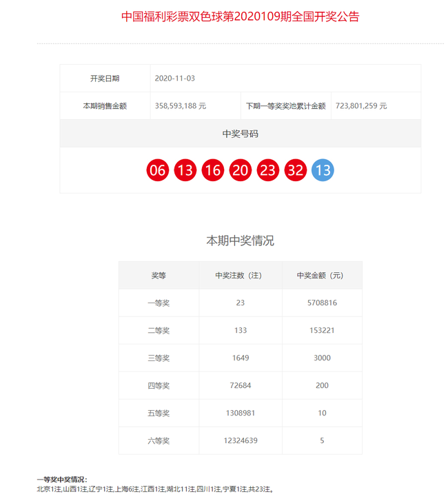The width and height of the screenshot is (448, 501).
Task: Select first prize winner count 23
Action: (x=241, y=303)
